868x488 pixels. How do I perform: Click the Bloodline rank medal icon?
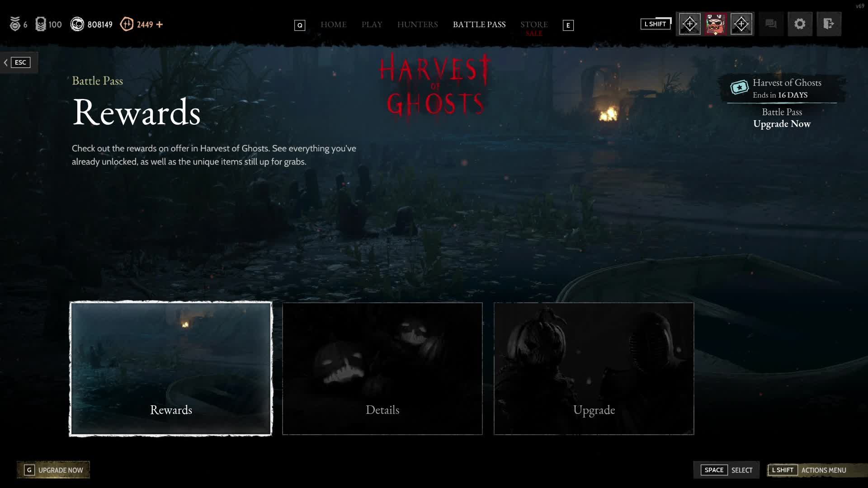(x=15, y=24)
